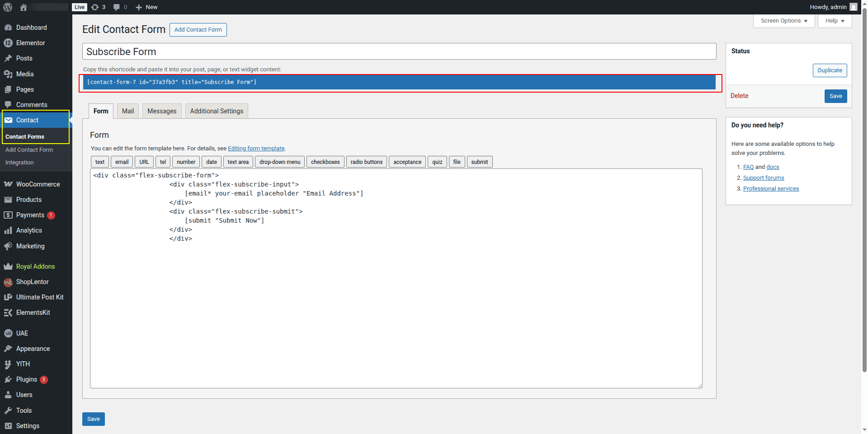Screen dimensions: 868x434
Task: Insert a checkboxes tag into form
Action: [x=325, y=162]
